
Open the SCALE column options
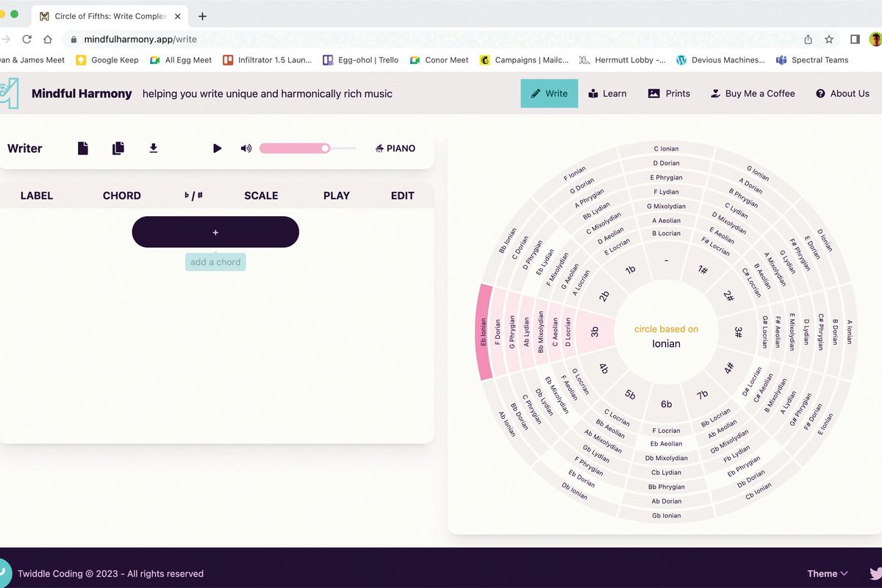tap(261, 196)
